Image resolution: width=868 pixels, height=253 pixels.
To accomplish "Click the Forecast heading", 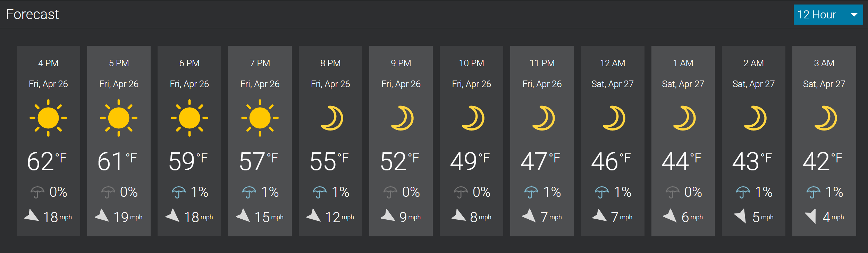I will 33,15.
